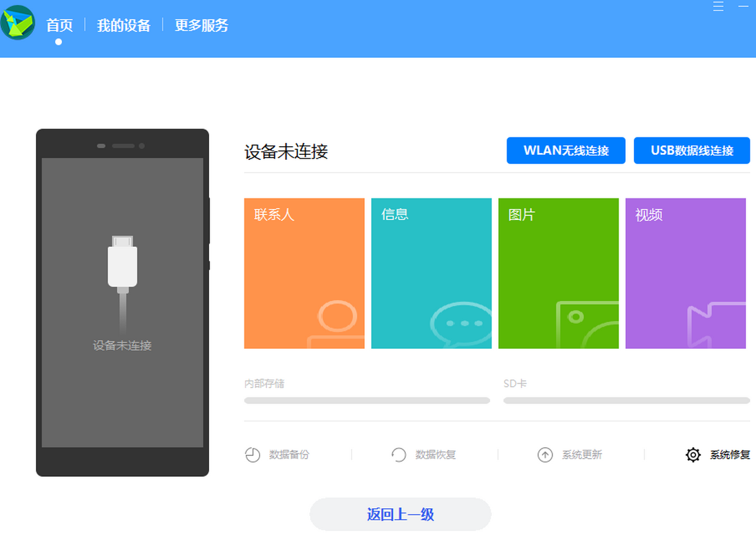Open 系统修复 via the gear icon

[x=693, y=455]
